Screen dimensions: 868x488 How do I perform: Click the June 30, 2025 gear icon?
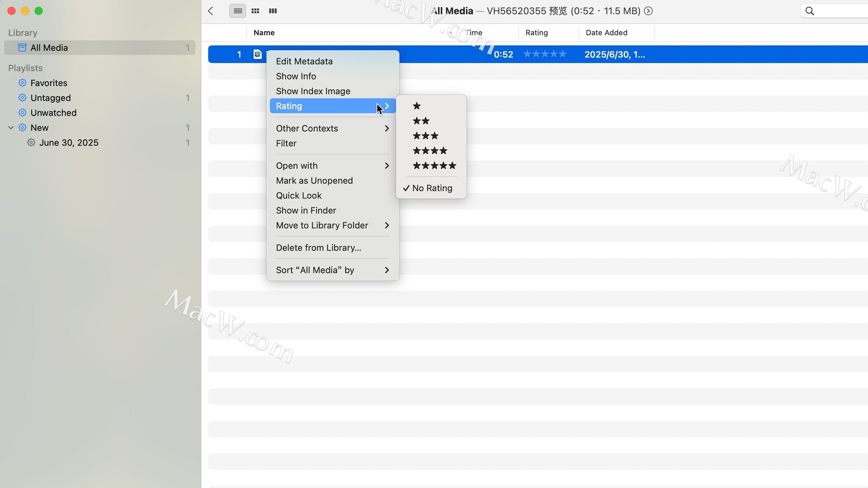pyautogui.click(x=31, y=142)
